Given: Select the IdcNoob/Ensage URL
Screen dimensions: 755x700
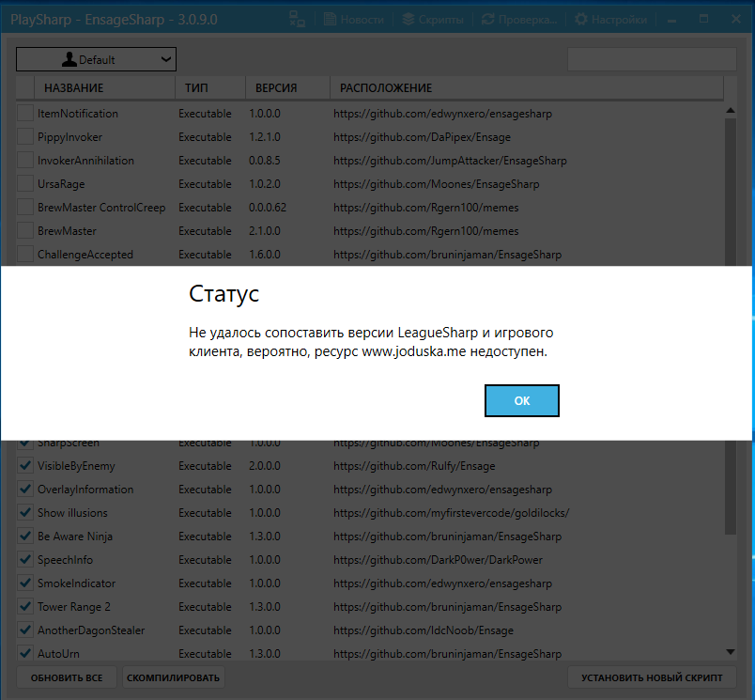Looking at the screenshot, I should point(424,630).
